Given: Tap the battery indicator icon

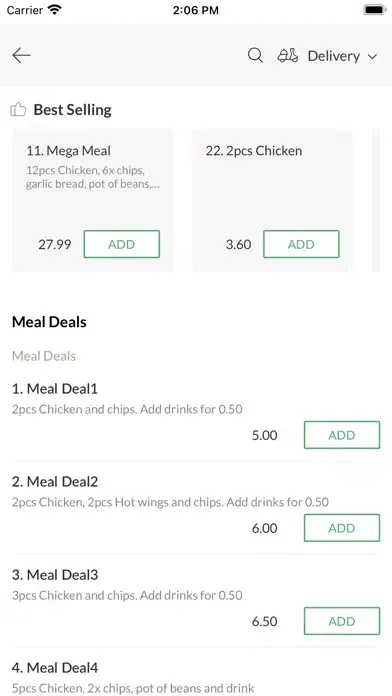Looking at the screenshot, I should pyautogui.click(x=375, y=10).
